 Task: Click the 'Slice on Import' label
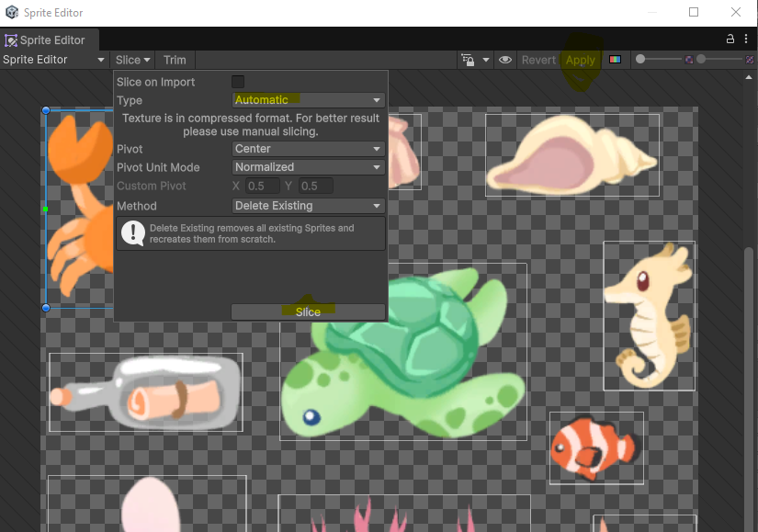(155, 82)
